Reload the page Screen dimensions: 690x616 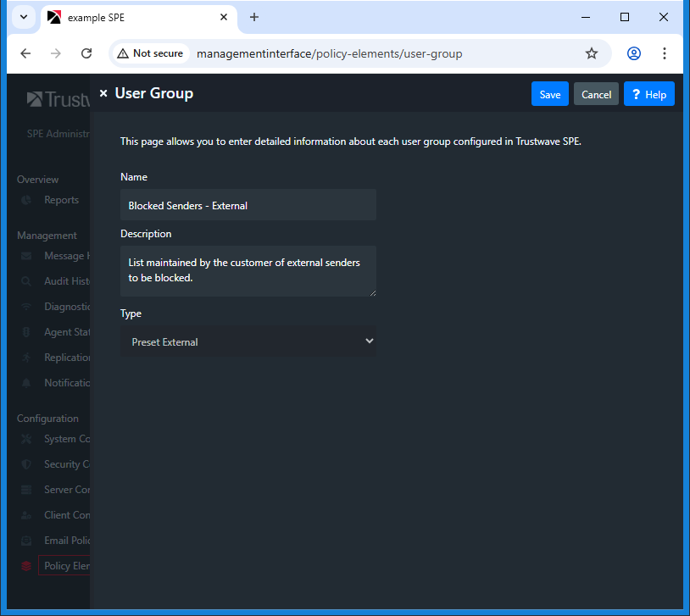(86, 53)
